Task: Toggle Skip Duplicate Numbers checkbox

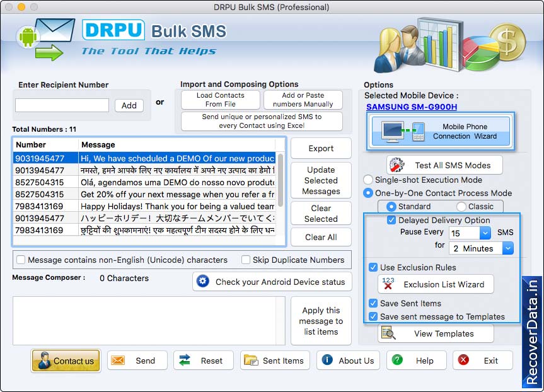Action: click(x=246, y=260)
